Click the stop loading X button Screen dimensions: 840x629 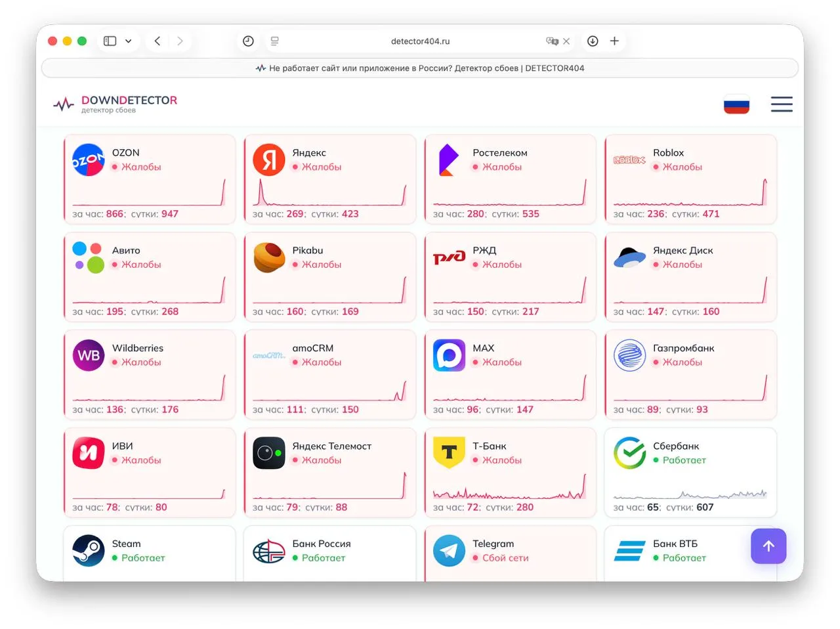pyautogui.click(x=566, y=41)
